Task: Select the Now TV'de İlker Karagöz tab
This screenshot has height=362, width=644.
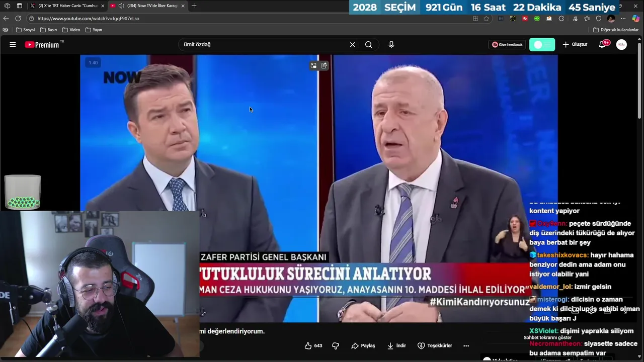Action: coord(148,6)
